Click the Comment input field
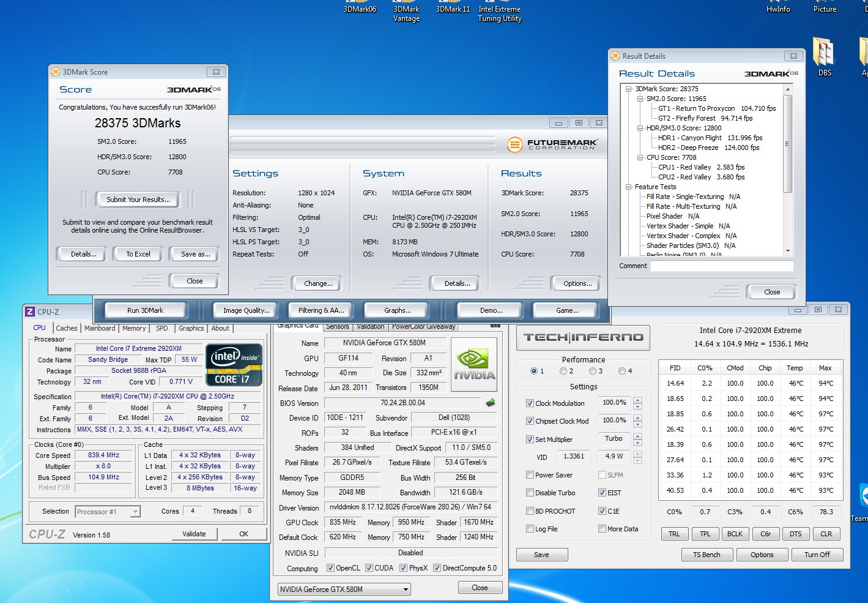Screen dimensions: 868x603 tap(722, 266)
